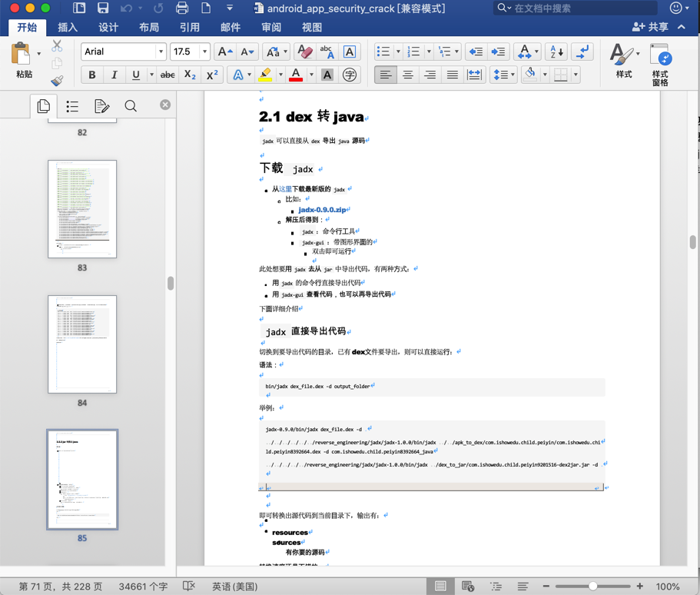Increase font size with large A button
The height and width of the screenshot is (595, 700).
224,52
